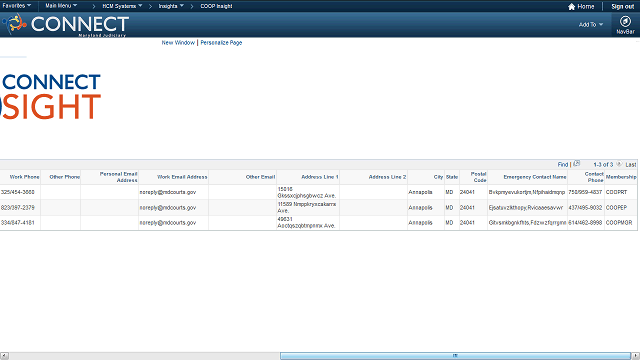Open Insights breadcrumb dropdown
This screenshot has height=360, width=640.
pos(171,6)
